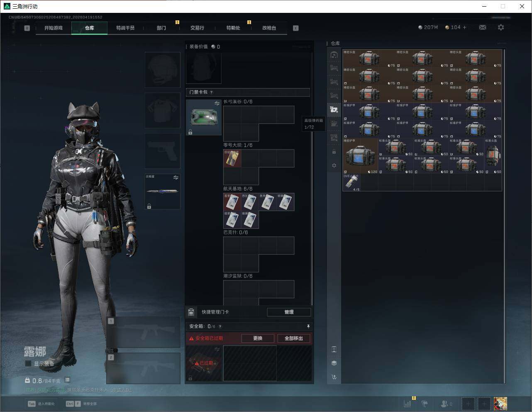Click the 巴克什: 0/6 label
The width and height of the screenshot is (532, 412).
pyautogui.click(x=235, y=232)
